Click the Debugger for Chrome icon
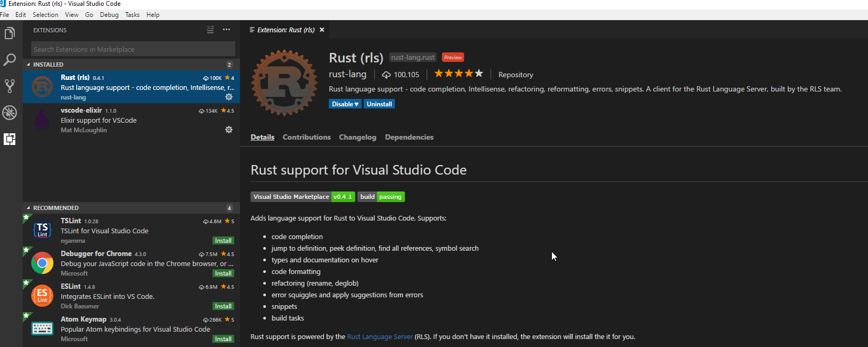 (x=42, y=263)
